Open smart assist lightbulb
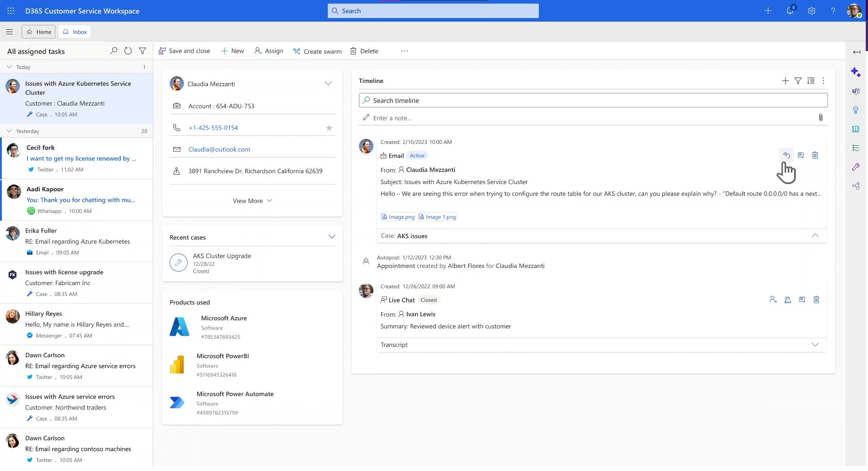Screen dimensions: 868x471 (x=856, y=110)
